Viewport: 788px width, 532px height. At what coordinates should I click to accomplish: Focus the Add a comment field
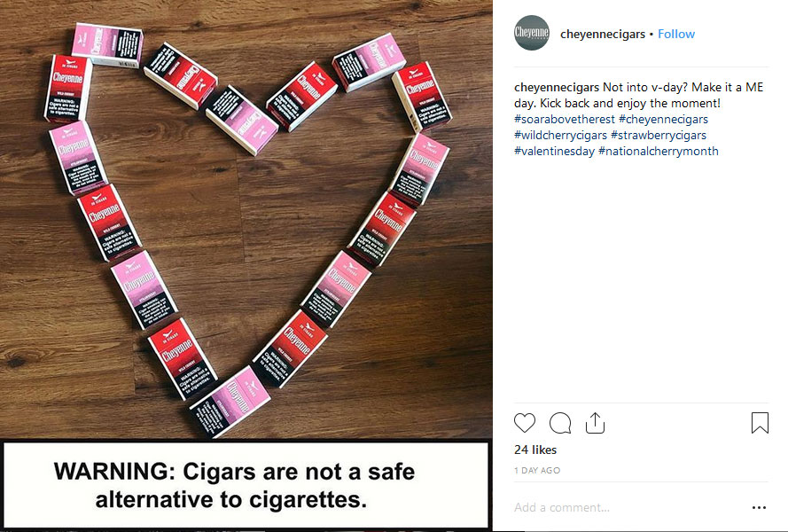tap(628, 507)
